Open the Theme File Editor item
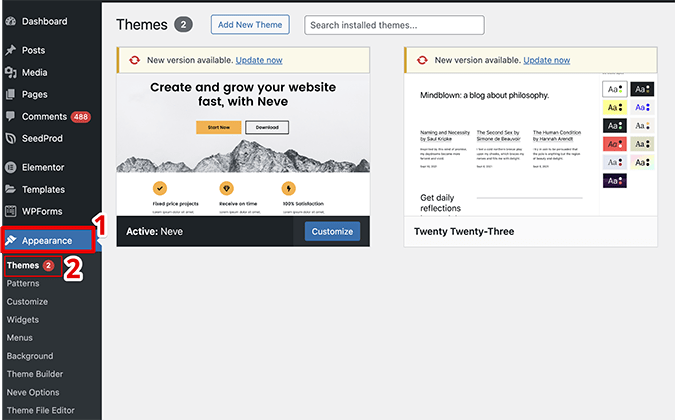This screenshot has width=675, height=420. pos(40,411)
